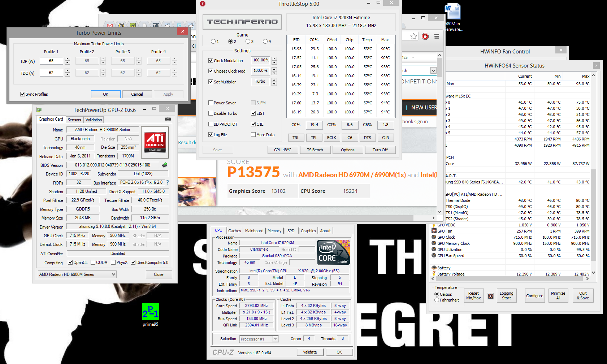Toggle the EIST checkbox

[253, 113]
